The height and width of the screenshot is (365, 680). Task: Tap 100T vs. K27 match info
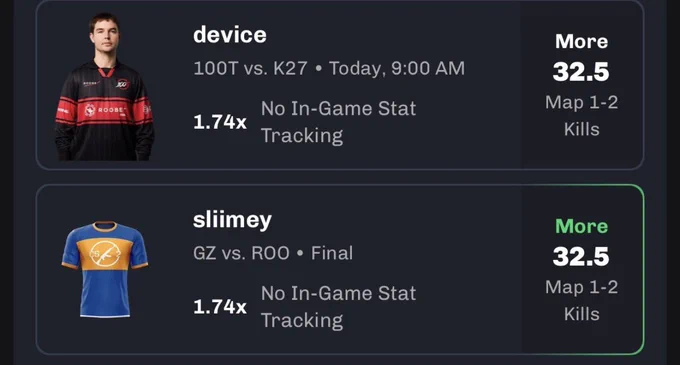pyautogui.click(x=329, y=68)
